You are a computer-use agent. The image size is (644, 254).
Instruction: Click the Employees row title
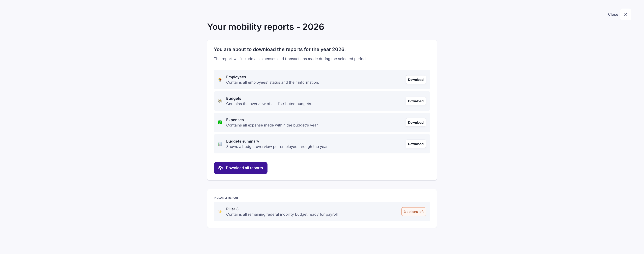(x=236, y=77)
